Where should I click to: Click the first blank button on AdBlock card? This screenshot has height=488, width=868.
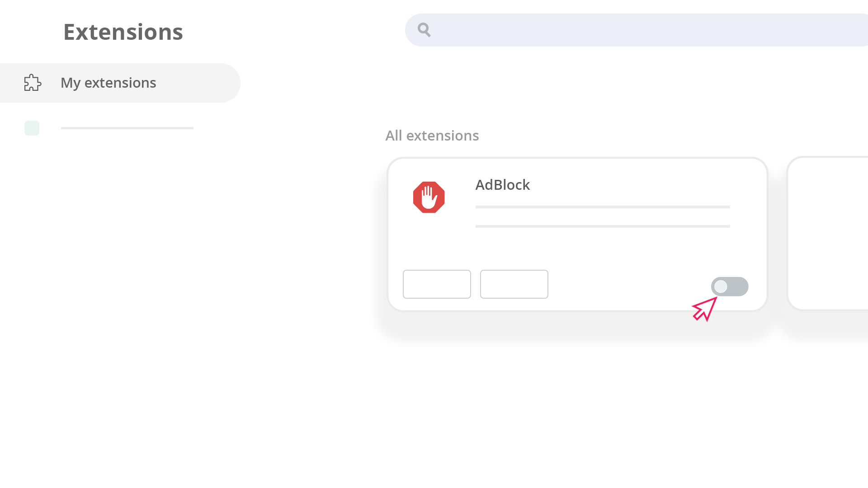(437, 284)
